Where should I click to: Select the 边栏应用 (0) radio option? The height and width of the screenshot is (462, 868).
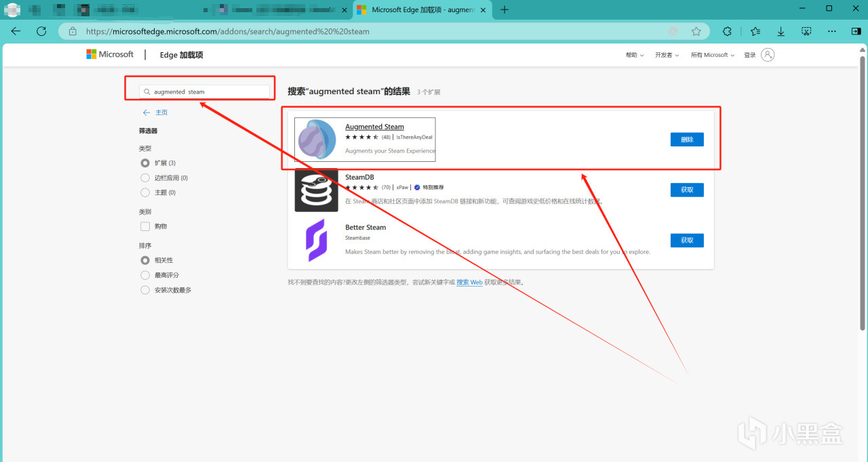click(144, 177)
